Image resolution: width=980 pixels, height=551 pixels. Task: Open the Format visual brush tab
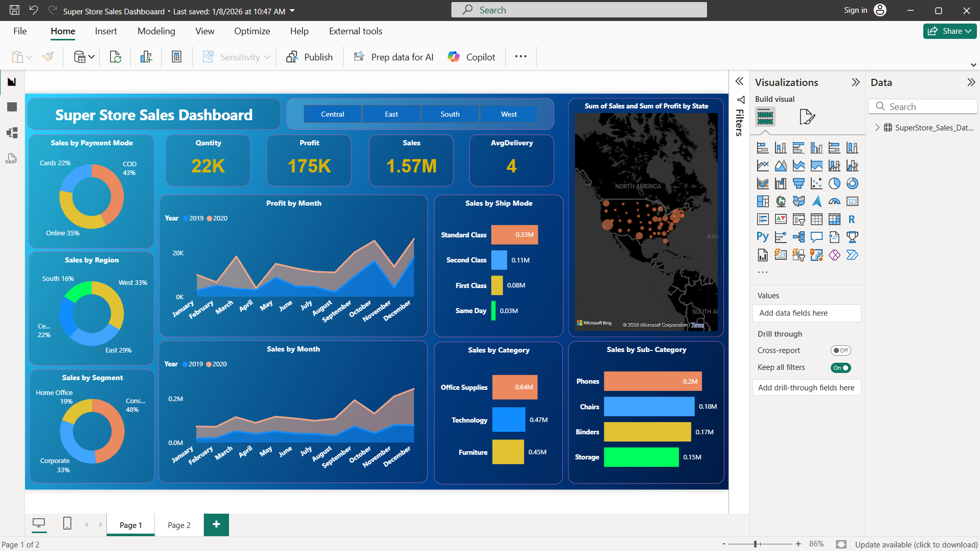806,117
